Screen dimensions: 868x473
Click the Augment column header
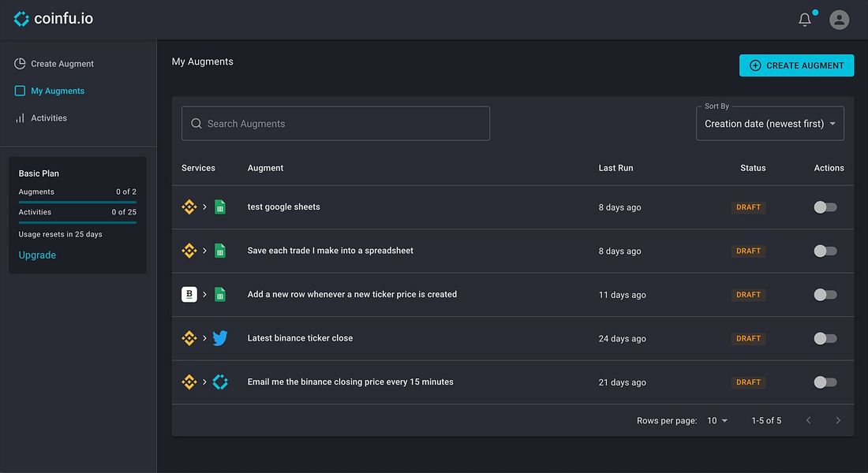(x=265, y=168)
